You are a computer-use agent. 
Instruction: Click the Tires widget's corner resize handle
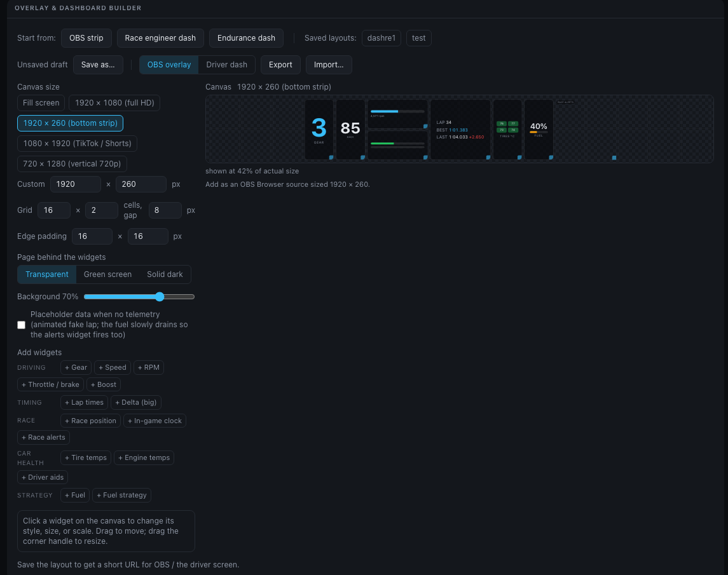[519, 158]
